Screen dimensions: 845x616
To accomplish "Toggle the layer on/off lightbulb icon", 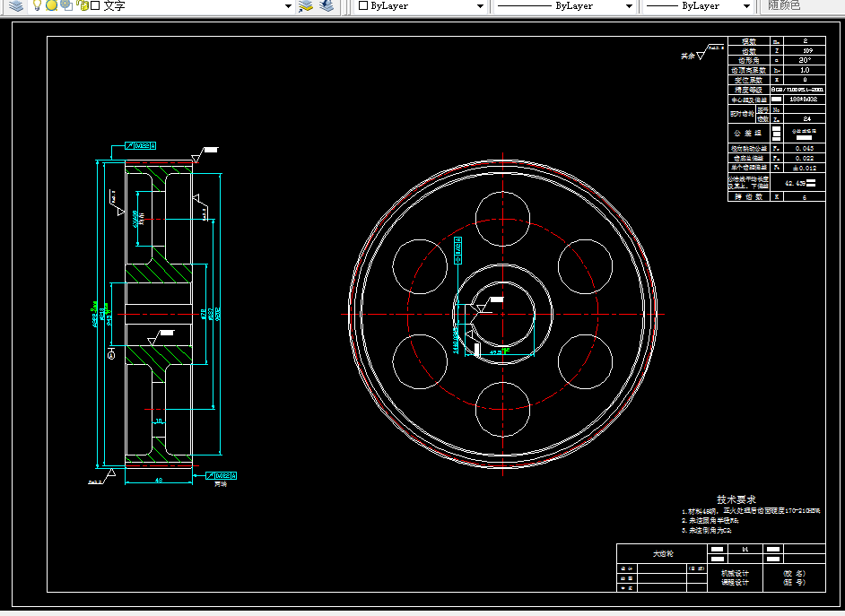I will 37,6.
